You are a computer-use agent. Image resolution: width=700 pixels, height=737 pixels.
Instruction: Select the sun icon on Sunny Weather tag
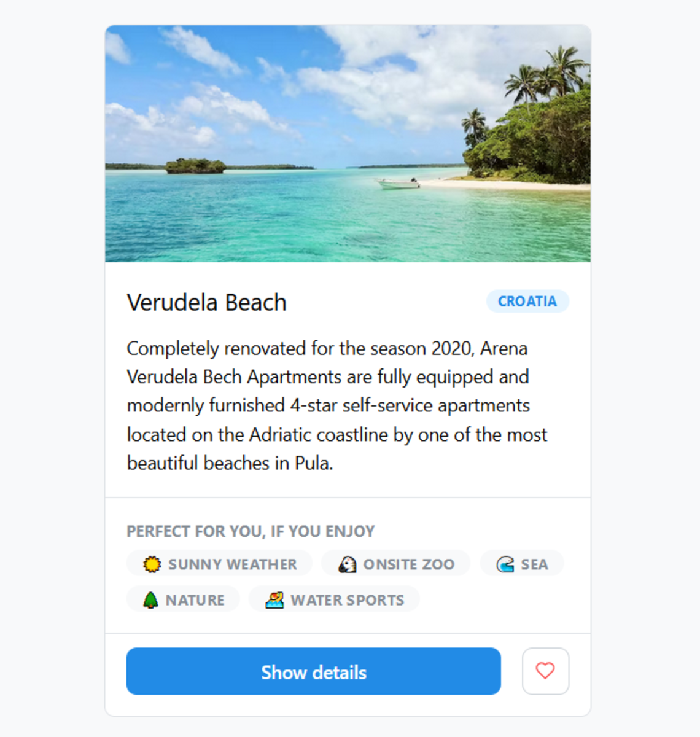coord(151,564)
